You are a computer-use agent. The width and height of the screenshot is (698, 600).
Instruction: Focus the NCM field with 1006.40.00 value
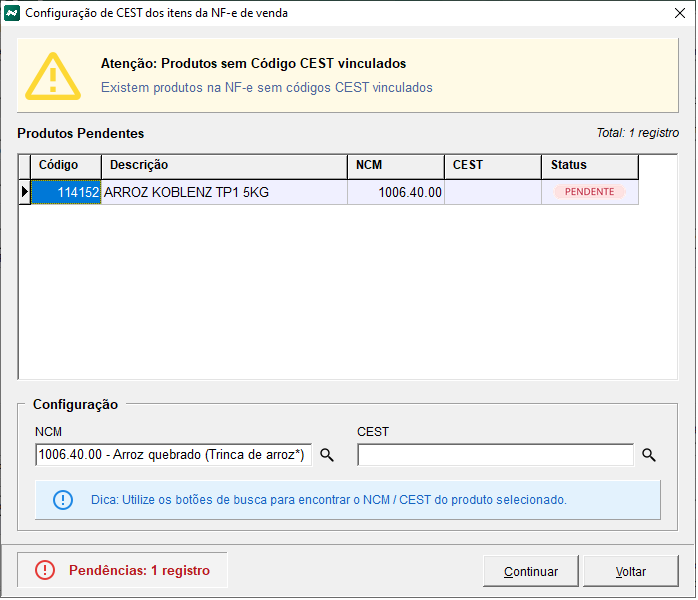point(173,455)
